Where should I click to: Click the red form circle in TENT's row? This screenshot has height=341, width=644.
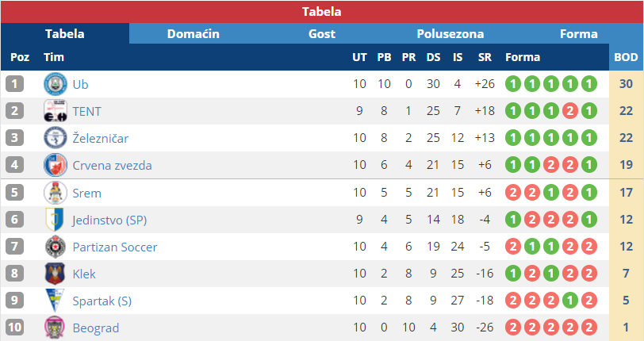569,111
